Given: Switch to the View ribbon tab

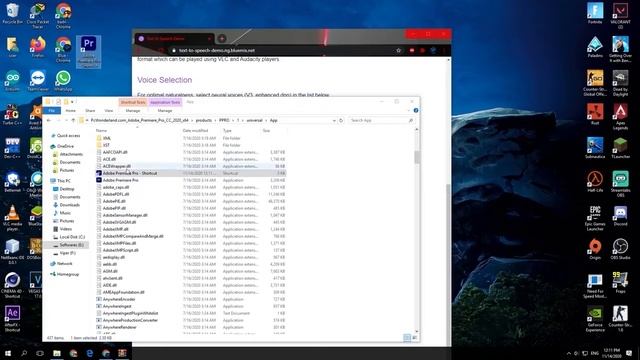Looking at the screenshot, I should pyautogui.click(x=109, y=111).
